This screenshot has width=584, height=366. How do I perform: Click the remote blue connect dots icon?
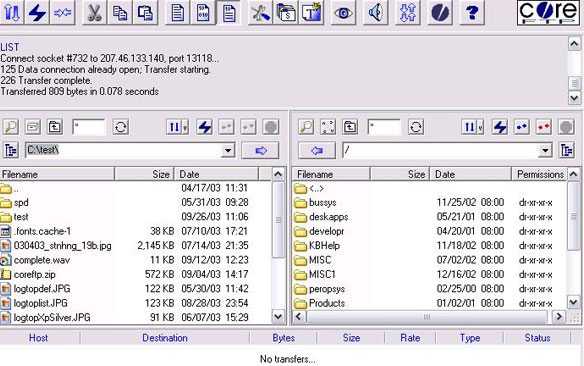click(x=522, y=127)
